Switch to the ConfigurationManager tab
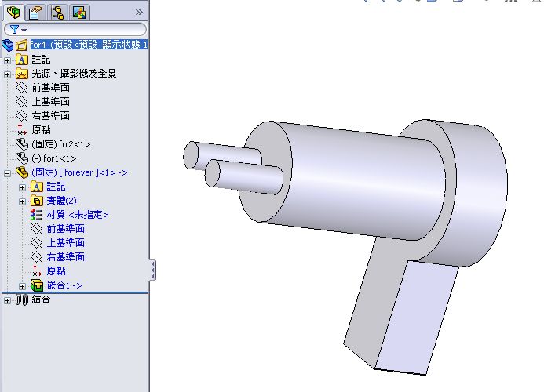Image resolution: width=544 pixels, height=392 pixels. (x=57, y=13)
